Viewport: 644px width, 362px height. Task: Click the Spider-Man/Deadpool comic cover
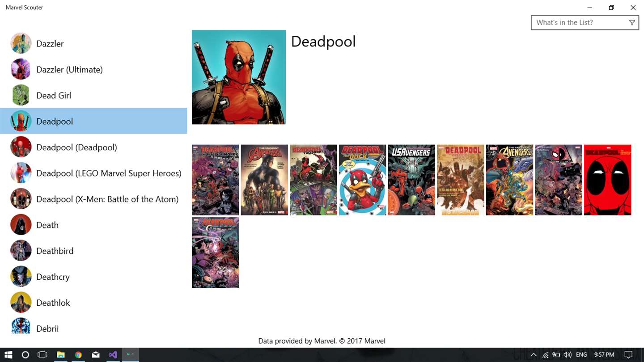click(559, 180)
